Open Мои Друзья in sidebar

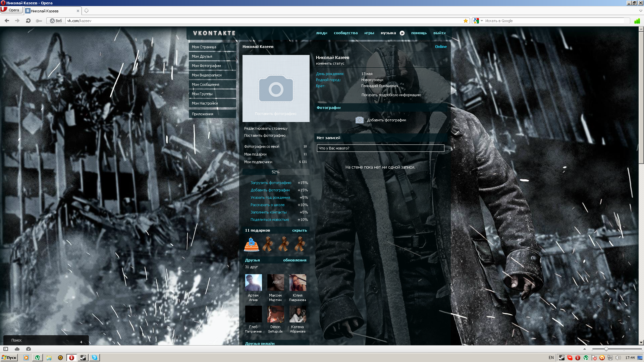pos(212,56)
